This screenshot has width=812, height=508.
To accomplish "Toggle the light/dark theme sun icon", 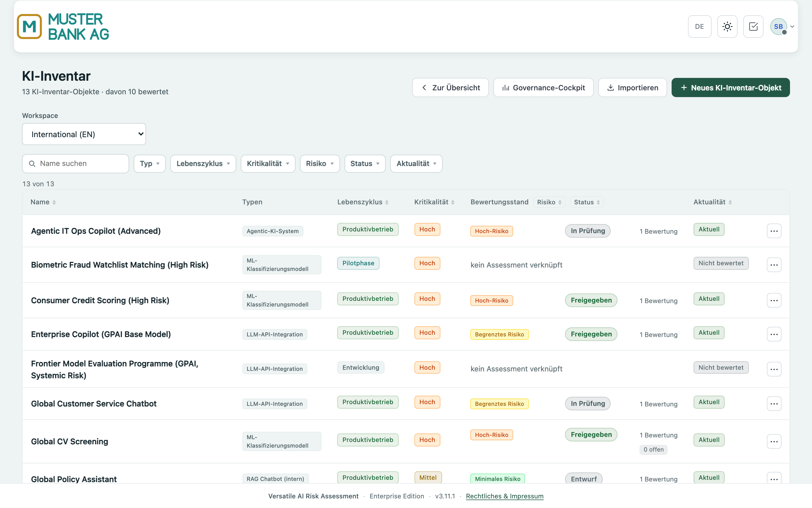I will (727, 27).
